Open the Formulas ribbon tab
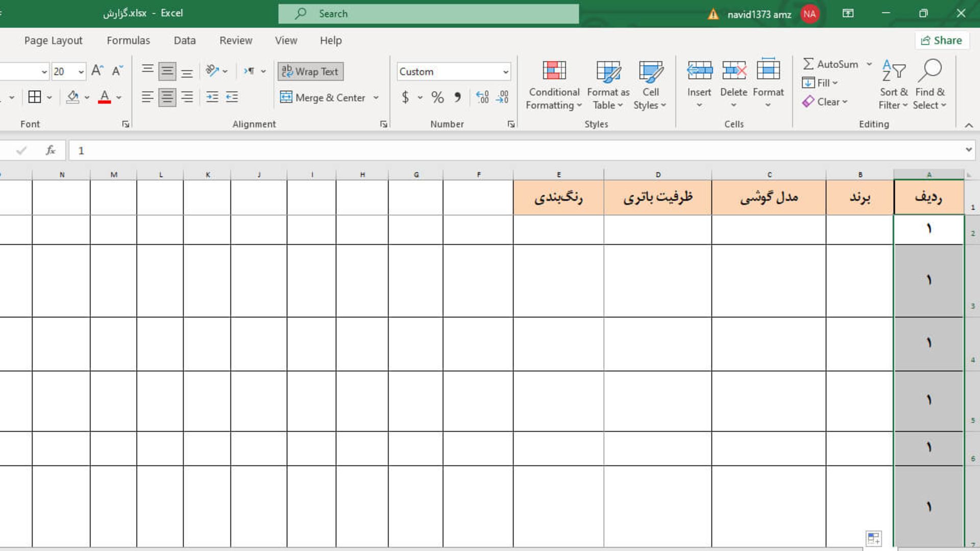 pyautogui.click(x=128, y=40)
